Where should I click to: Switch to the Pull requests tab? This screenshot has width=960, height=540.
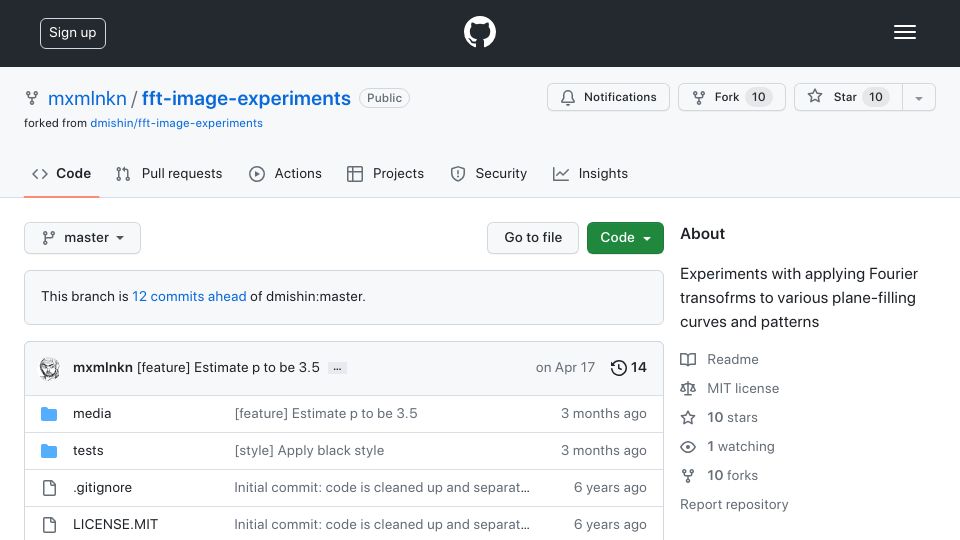(169, 174)
